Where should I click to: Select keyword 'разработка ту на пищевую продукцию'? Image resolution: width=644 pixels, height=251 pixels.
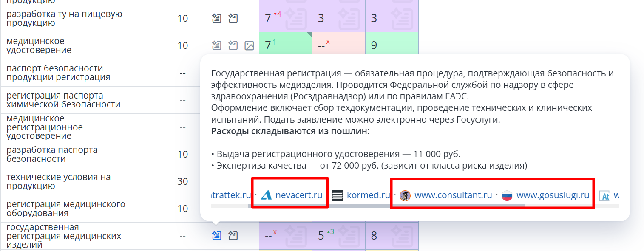pos(64,18)
